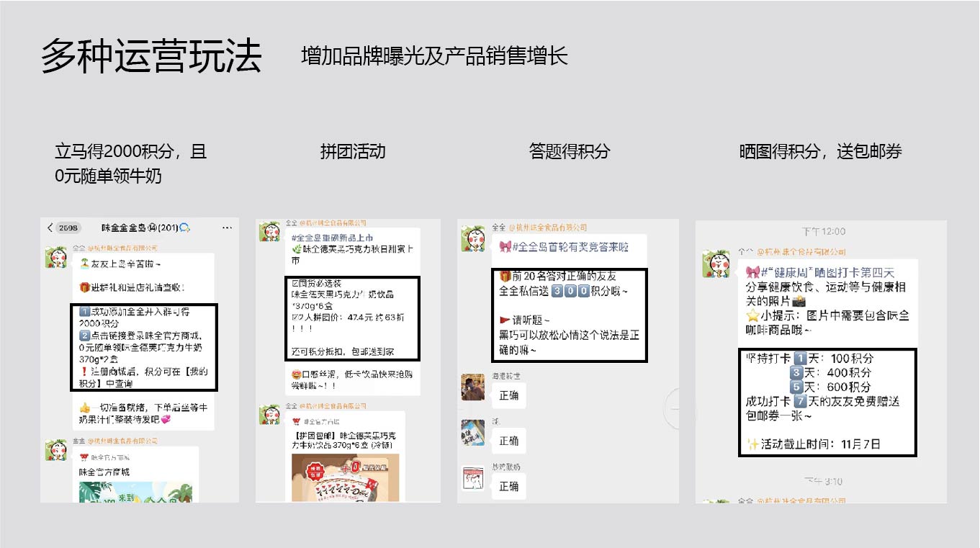Click the 多种运营玩法 slide title

151,57
